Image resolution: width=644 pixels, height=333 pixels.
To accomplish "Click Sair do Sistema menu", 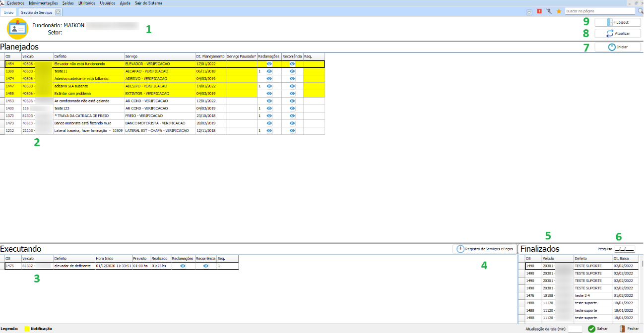I will pyautogui.click(x=148, y=3).
